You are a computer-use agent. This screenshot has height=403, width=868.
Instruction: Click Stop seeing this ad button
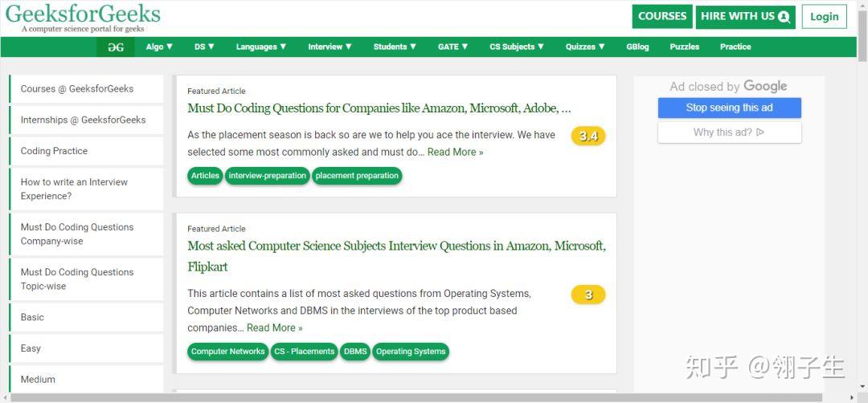coord(729,108)
